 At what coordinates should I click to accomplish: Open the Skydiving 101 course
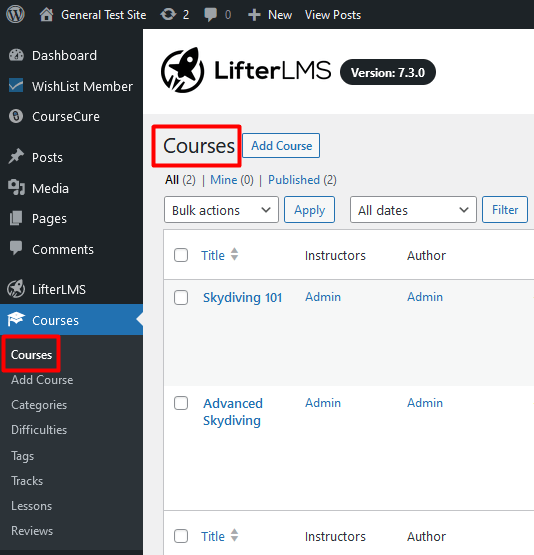tap(242, 297)
